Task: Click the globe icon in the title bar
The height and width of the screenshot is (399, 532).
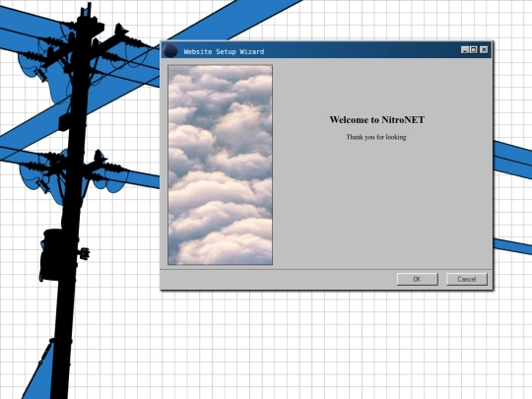Action: point(170,50)
